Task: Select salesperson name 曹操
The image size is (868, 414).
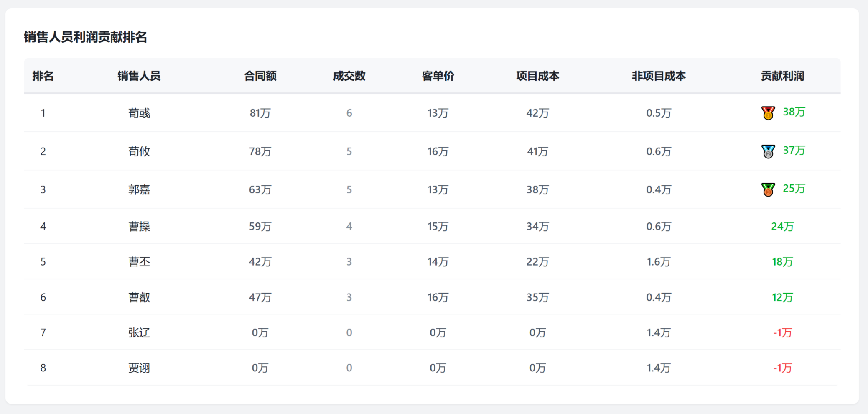Action: (139, 227)
